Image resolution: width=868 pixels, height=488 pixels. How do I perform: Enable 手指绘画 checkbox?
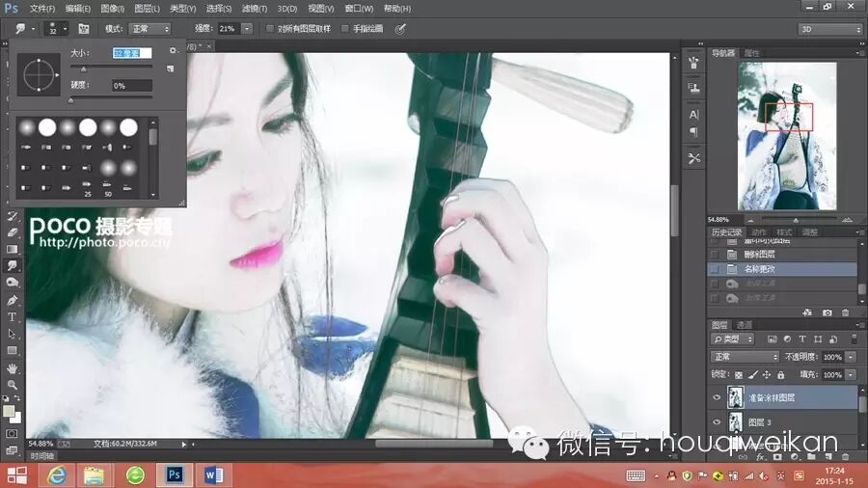(x=345, y=29)
